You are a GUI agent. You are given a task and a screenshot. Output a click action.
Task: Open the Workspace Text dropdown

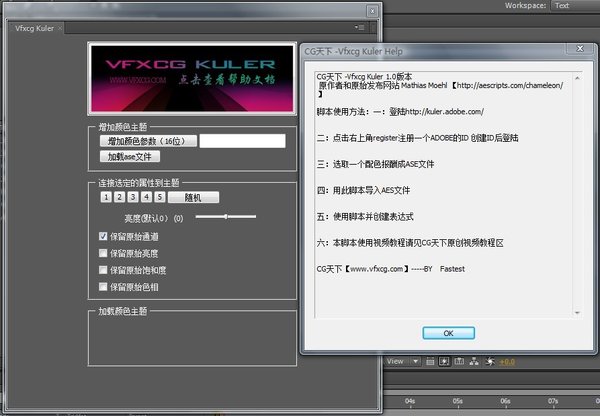coord(575,5)
